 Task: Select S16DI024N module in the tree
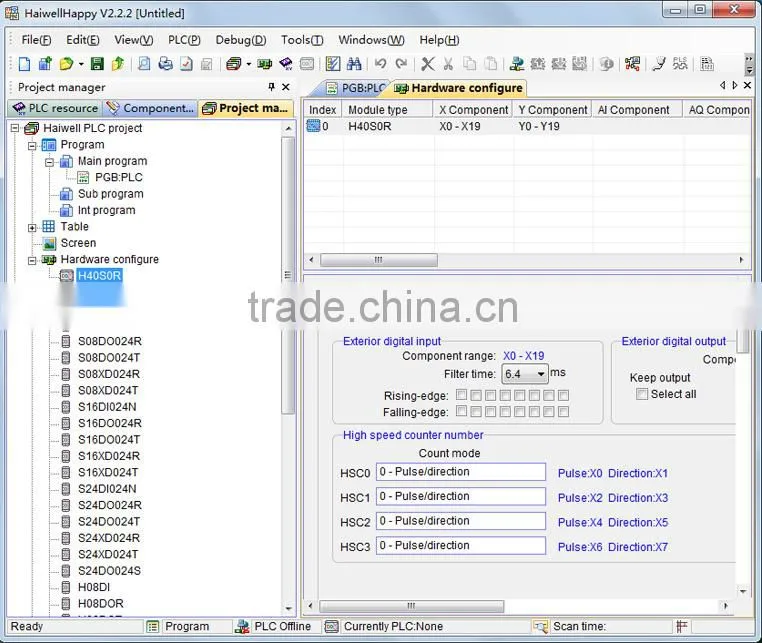(107, 407)
